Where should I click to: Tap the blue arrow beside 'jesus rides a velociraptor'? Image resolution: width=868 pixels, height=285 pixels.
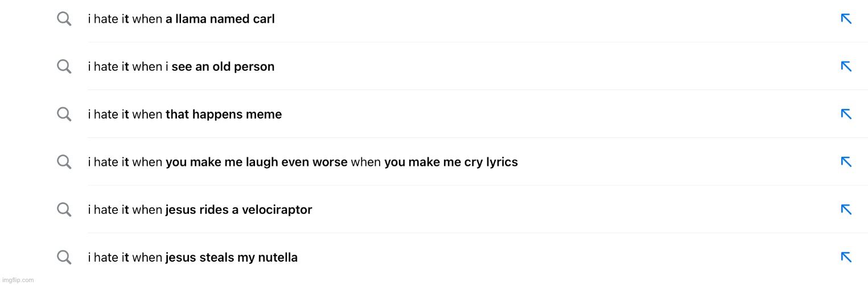point(846,210)
